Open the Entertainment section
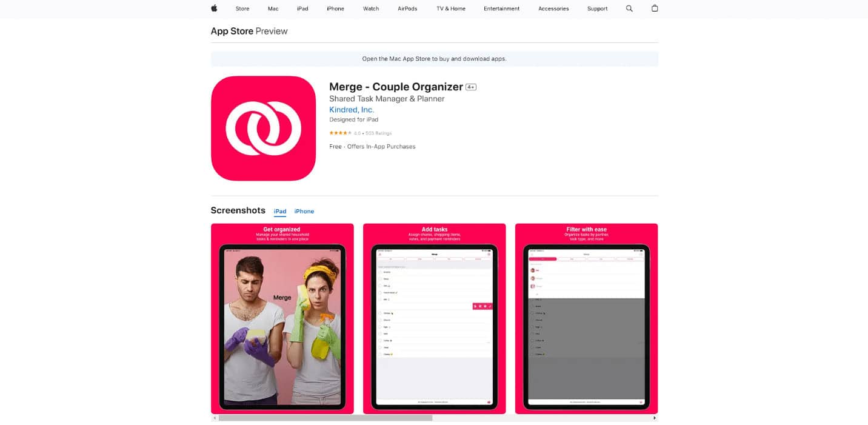This screenshot has width=868, height=425. pos(501,8)
